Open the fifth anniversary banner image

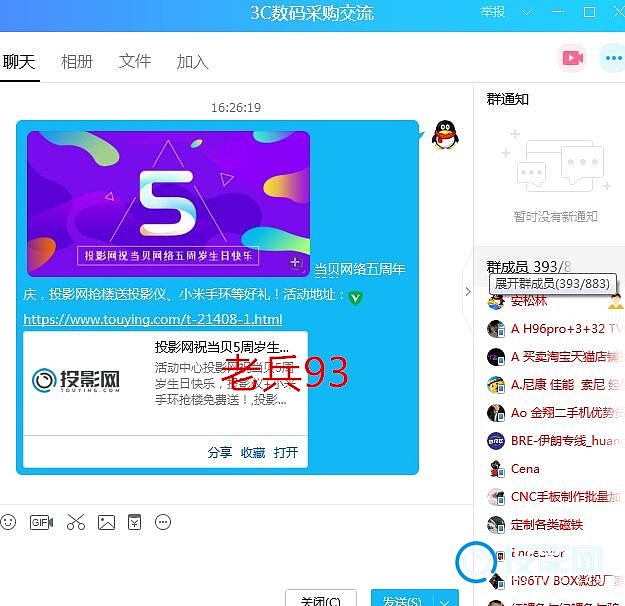click(x=169, y=204)
